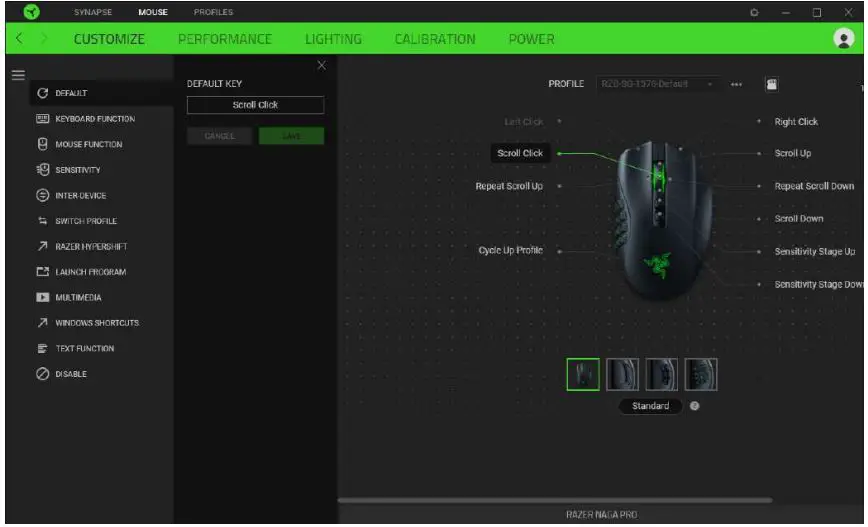Open the settings gear icon

754,12
